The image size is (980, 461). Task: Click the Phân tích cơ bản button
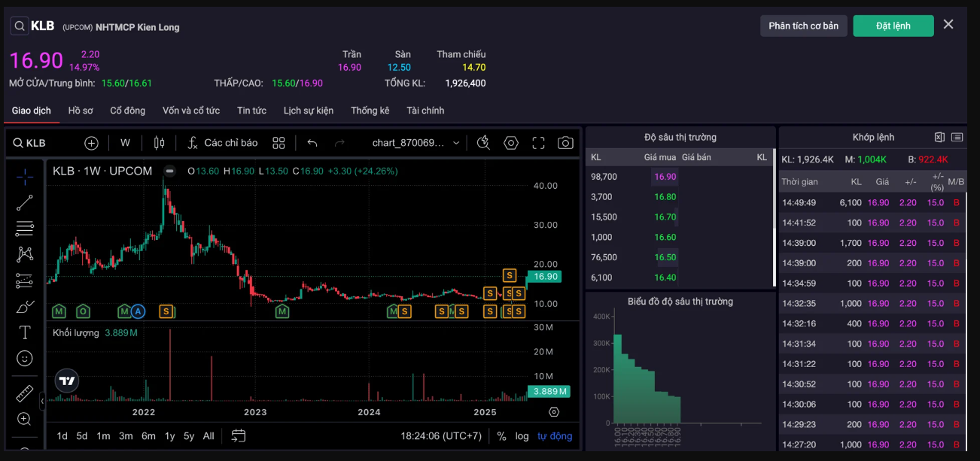pos(804,26)
